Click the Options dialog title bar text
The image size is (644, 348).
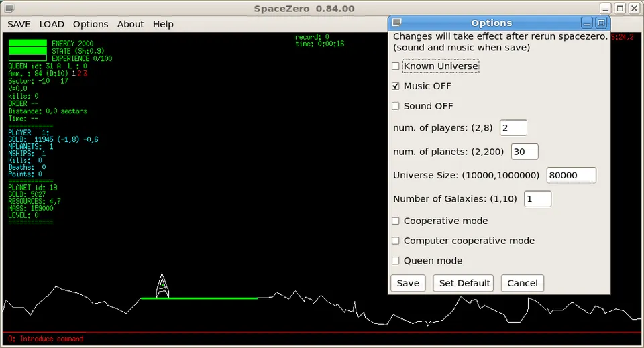(491, 23)
